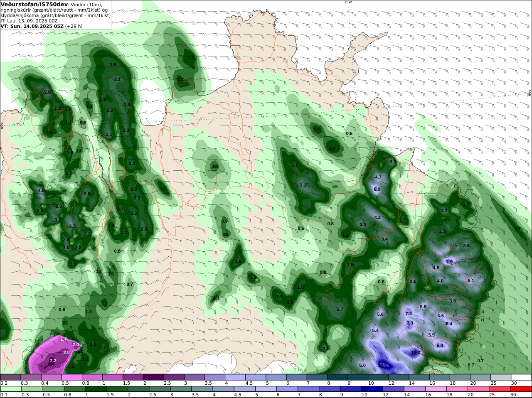Click the '3.3' precipitation value
This screenshot has height=398, width=532.
click(393, 162)
